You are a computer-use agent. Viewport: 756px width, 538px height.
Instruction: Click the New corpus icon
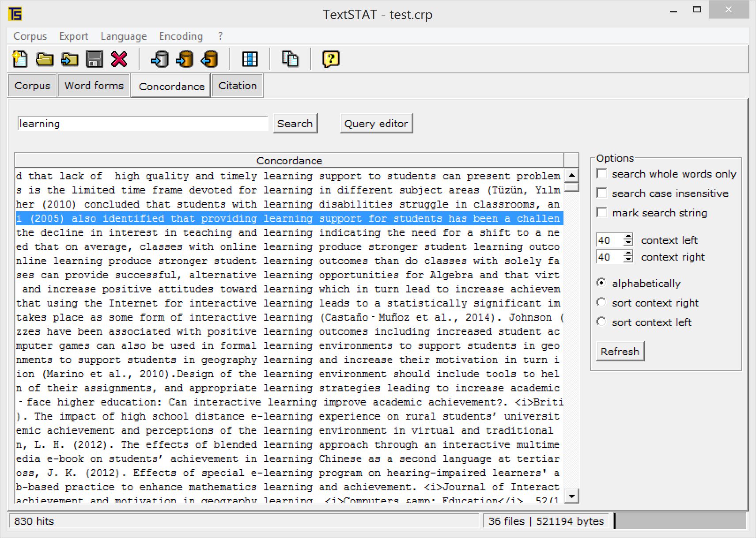click(x=20, y=59)
